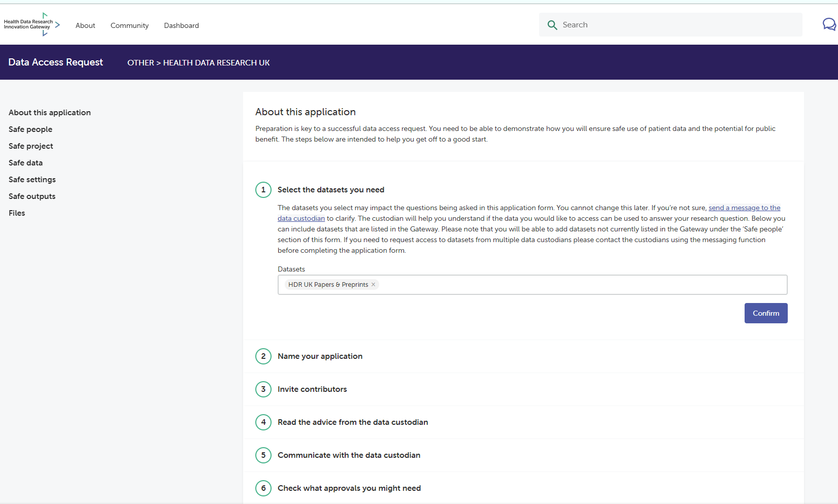The height and width of the screenshot is (504, 838).
Task: Focus the Search input field
Action: [671, 24]
